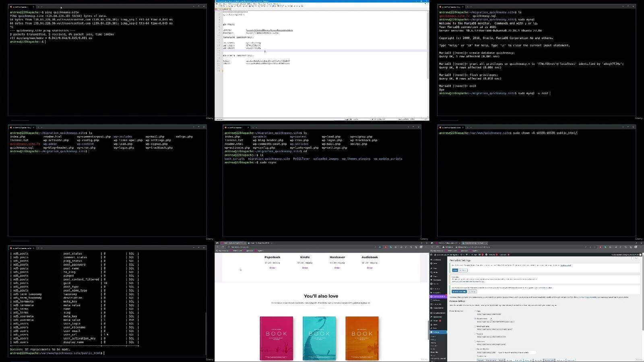Screen dimensions: 644x362
Task: Click "Success: 97 replacements to be made." text
Action: [x=40, y=349]
